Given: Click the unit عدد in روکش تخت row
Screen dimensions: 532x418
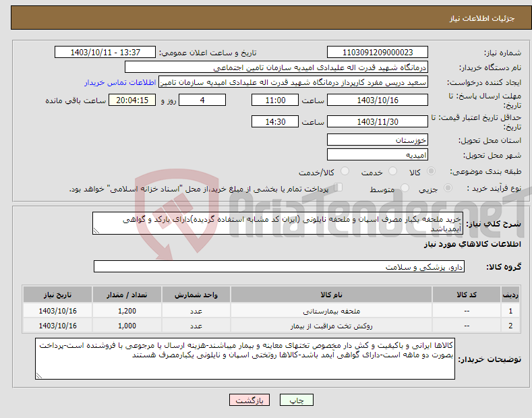Looking at the screenshot, I should 196,326.
